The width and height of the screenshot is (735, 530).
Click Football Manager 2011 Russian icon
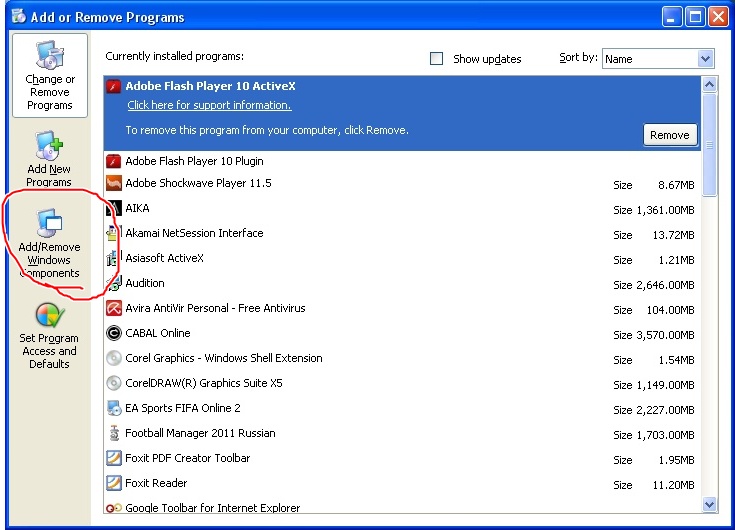113,433
